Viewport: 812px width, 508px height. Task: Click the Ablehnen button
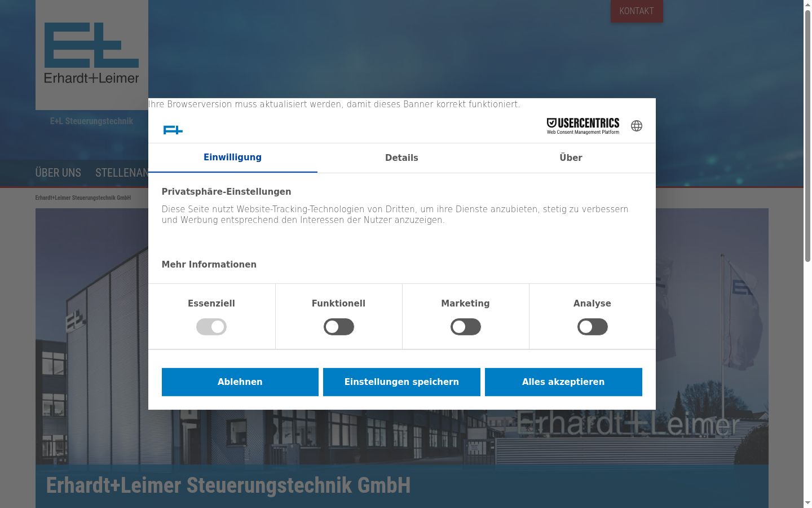click(240, 382)
